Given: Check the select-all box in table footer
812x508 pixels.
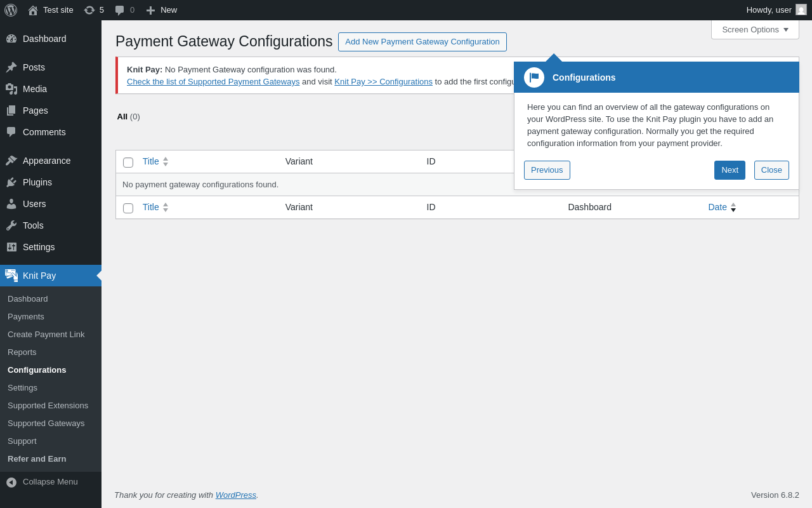Looking at the screenshot, I should pos(128,208).
